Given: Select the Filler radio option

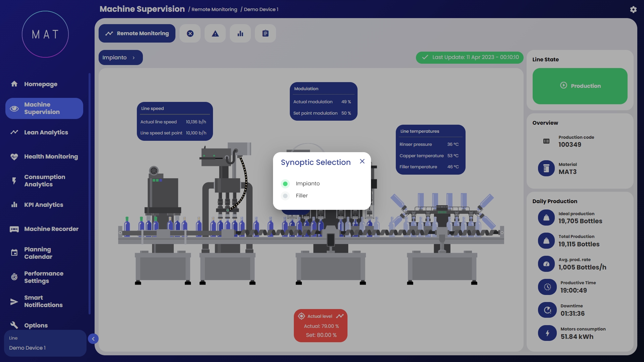Looking at the screenshot, I should pyautogui.click(x=285, y=196).
